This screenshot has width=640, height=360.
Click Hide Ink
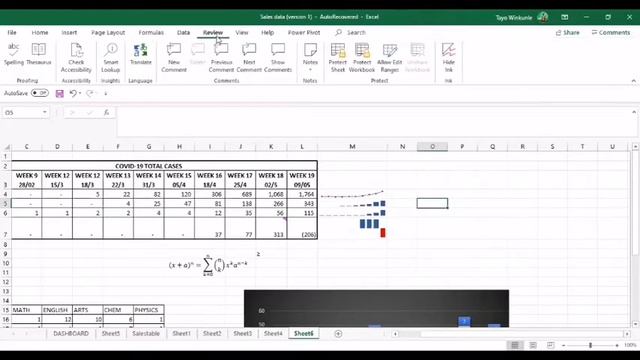coord(448,58)
